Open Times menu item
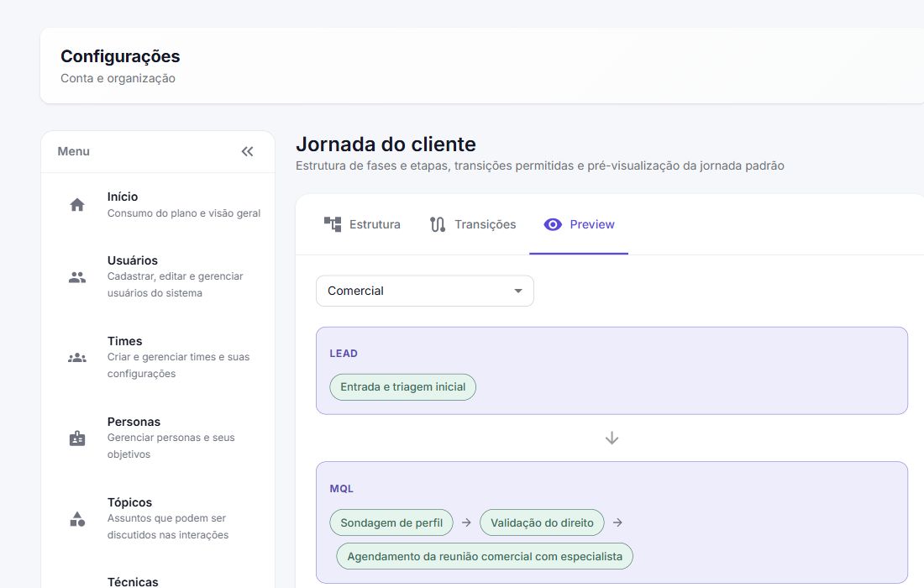 point(158,358)
